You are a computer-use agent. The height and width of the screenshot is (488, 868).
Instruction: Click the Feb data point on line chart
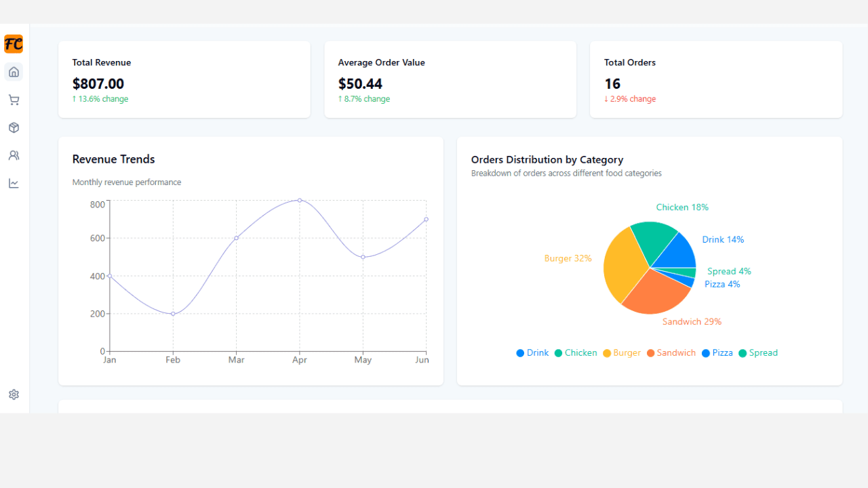173,314
